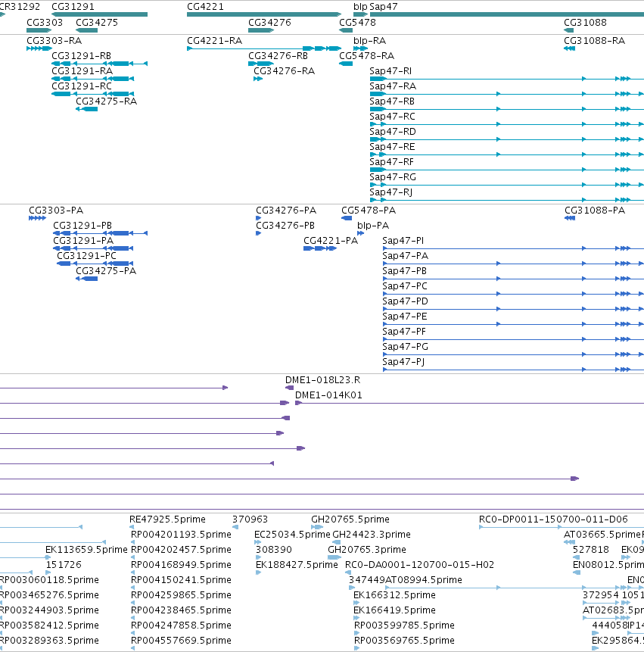Select the EK166312.5prime EST label
644x652 pixels.
(394, 595)
